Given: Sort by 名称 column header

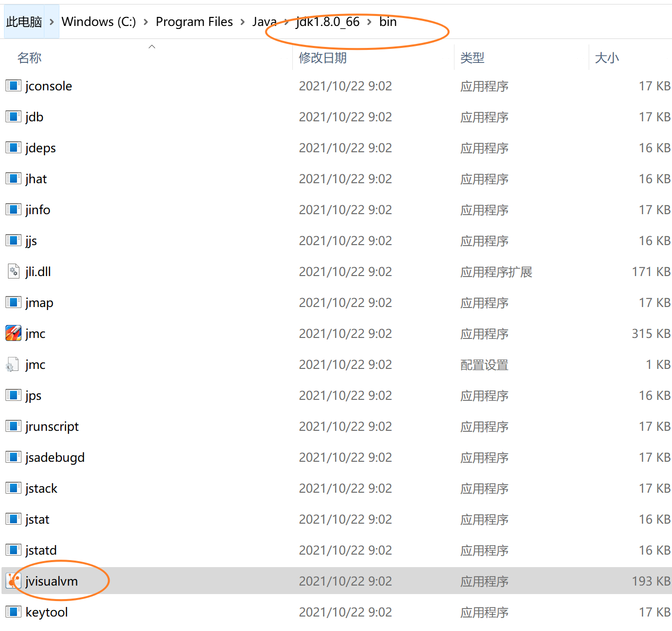Looking at the screenshot, I should point(29,58).
